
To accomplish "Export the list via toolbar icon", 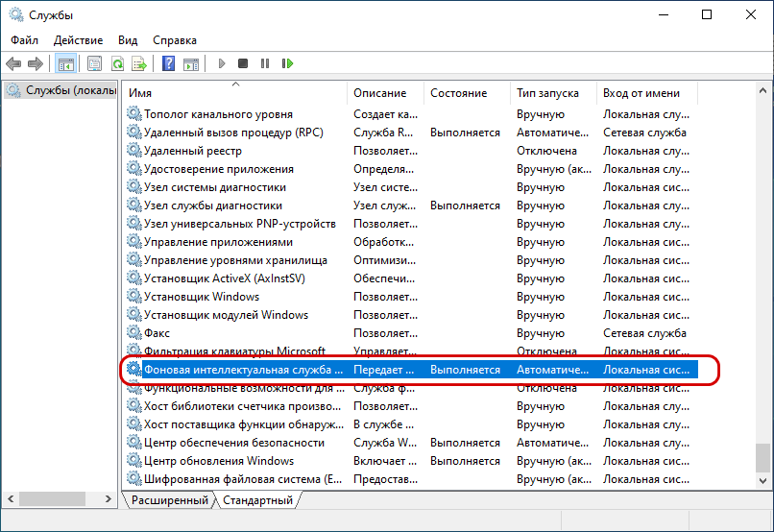I will coord(139,63).
